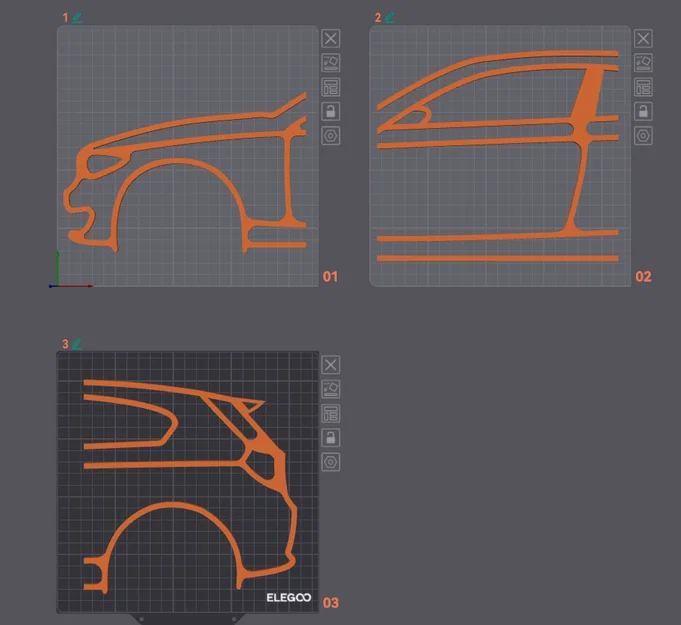This screenshot has height=625, width=681.
Task: Open plate 2 settings hexagon icon
Action: click(x=643, y=136)
